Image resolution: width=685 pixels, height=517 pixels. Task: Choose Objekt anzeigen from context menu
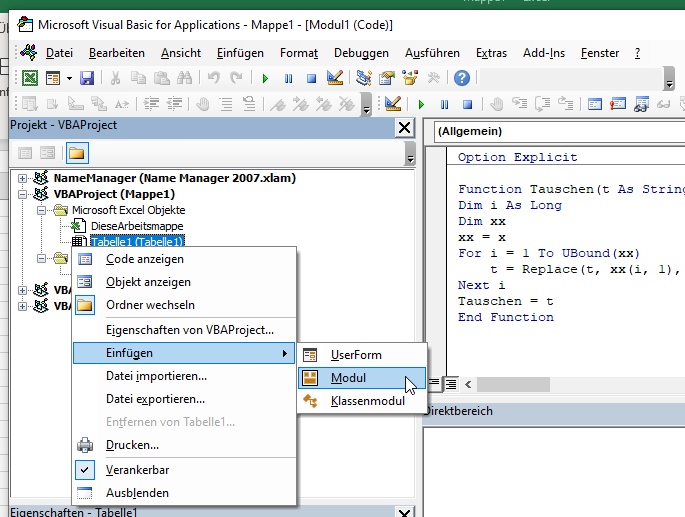click(x=184, y=282)
